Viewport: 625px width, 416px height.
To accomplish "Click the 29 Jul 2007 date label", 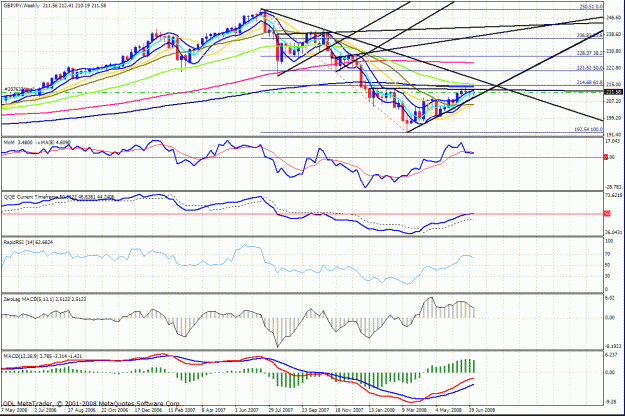I will point(281,410).
